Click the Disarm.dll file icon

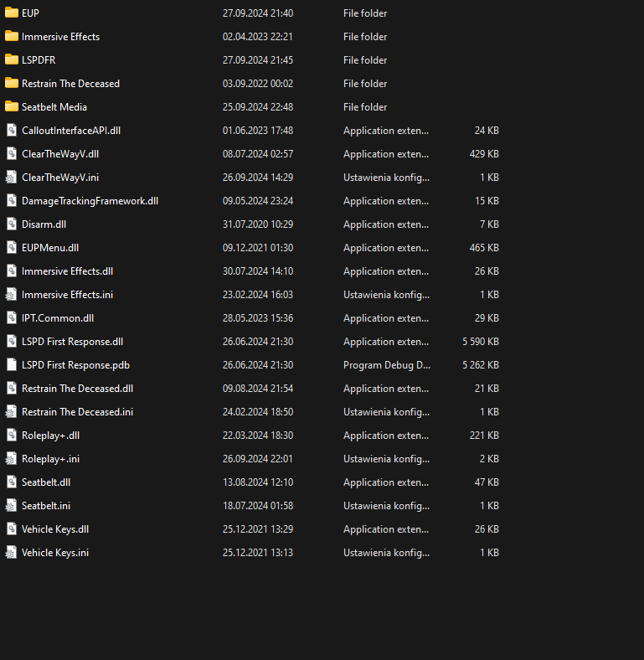12,224
